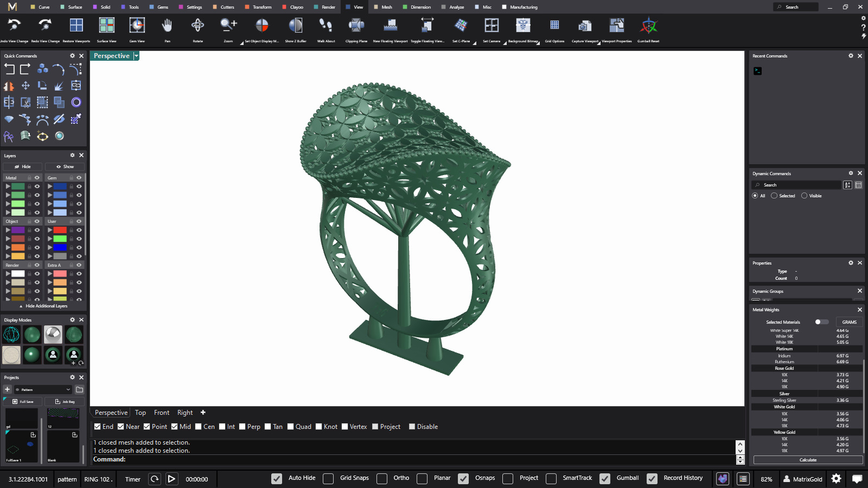The width and height of the screenshot is (868, 488).
Task: Enable the Quad osnap checkbox
Action: click(x=291, y=427)
